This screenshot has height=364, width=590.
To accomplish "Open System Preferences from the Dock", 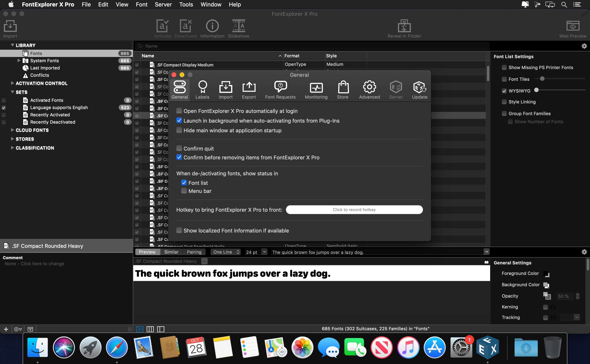I will click(461, 347).
